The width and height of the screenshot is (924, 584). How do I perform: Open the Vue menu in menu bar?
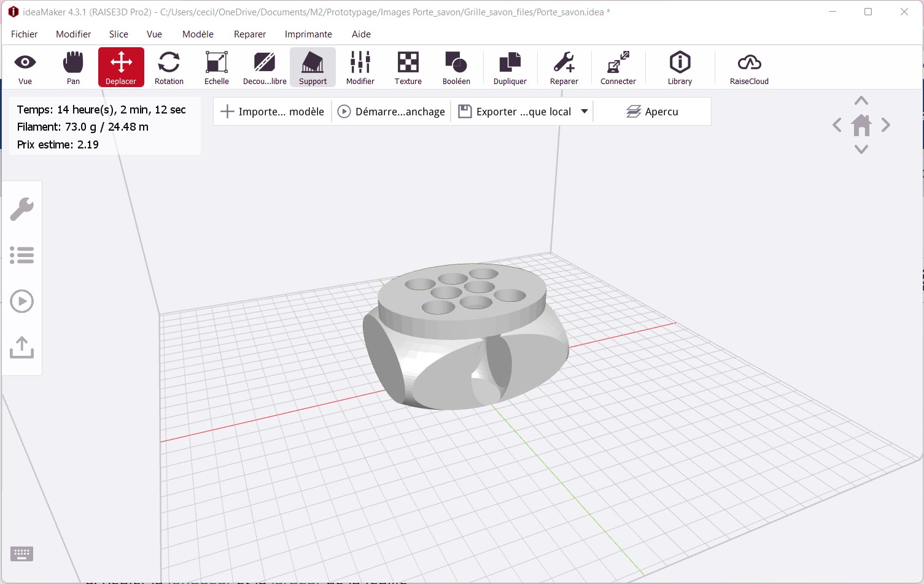154,34
